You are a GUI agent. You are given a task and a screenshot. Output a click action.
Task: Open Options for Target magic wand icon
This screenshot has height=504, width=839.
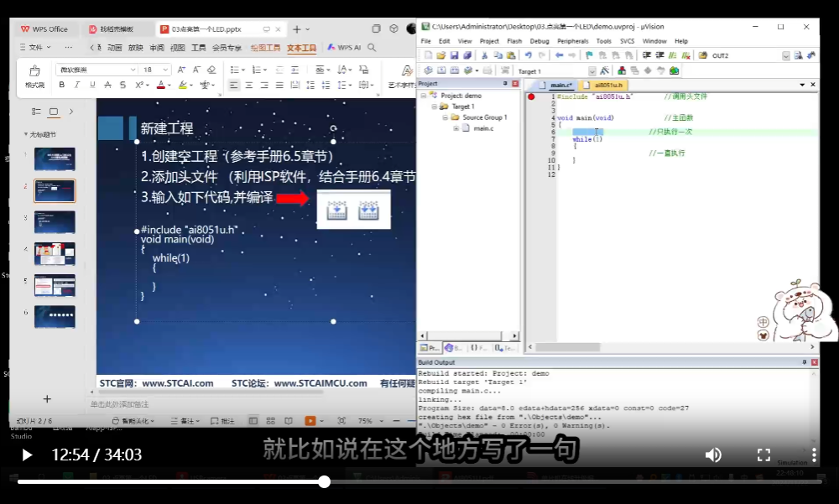click(x=605, y=70)
